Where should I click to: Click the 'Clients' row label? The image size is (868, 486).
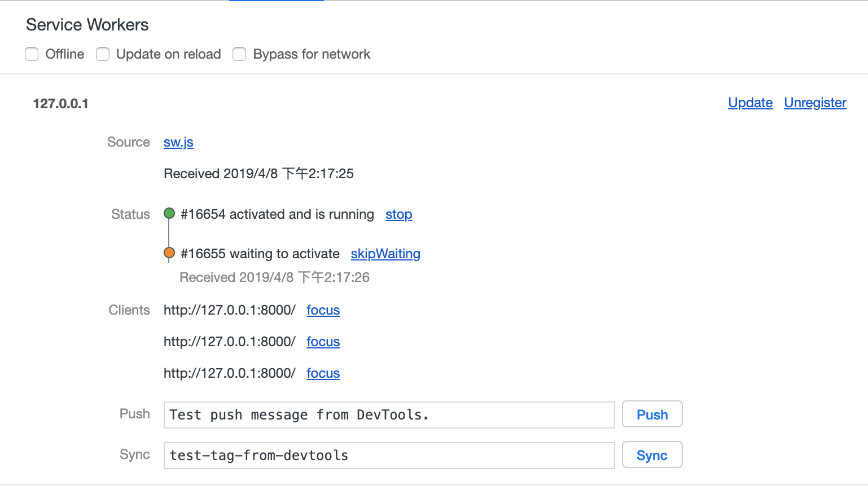(129, 310)
